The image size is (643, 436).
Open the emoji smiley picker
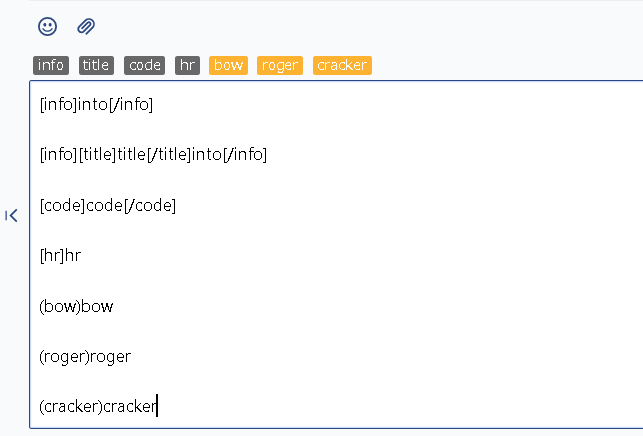pyautogui.click(x=47, y=27)
